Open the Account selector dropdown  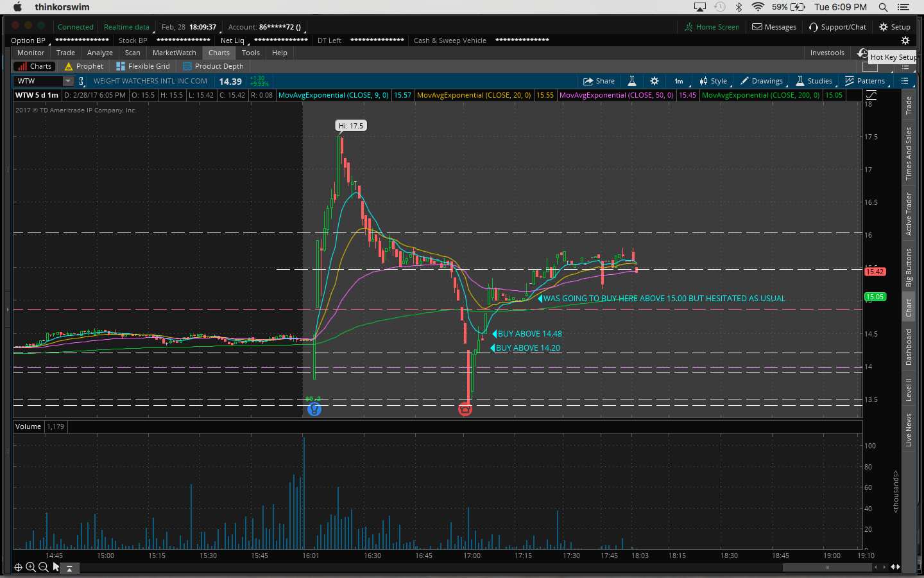268,27
